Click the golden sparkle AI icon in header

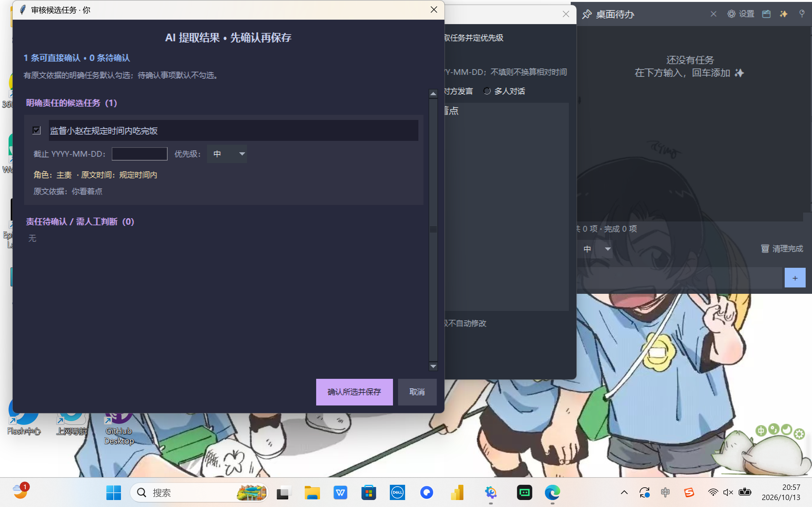click(783, 14)
